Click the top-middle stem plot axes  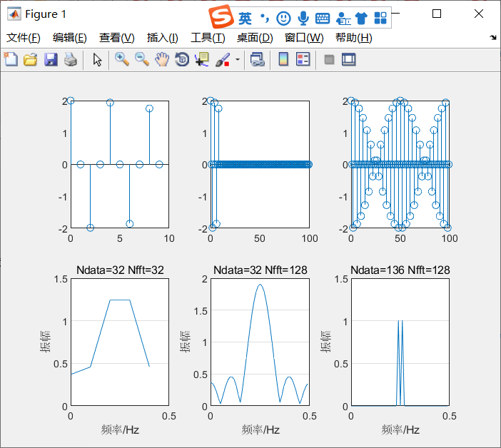click(x=260, y=164)
